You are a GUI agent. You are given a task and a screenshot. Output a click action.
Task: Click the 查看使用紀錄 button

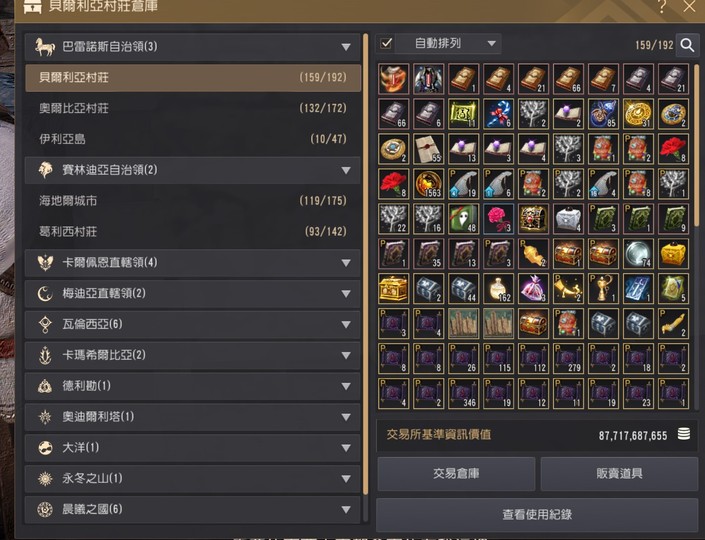click(x=537, y=514)
